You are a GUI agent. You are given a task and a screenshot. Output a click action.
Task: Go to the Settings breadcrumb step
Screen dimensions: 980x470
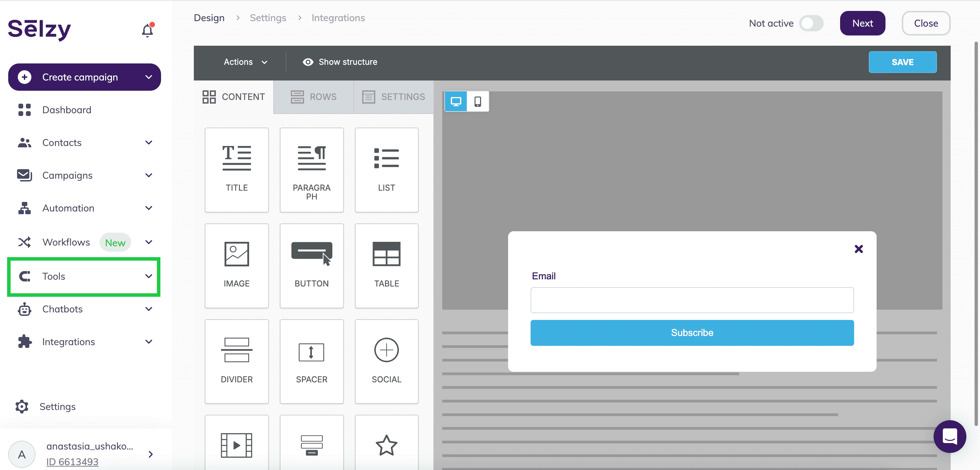tap(268, 18)
